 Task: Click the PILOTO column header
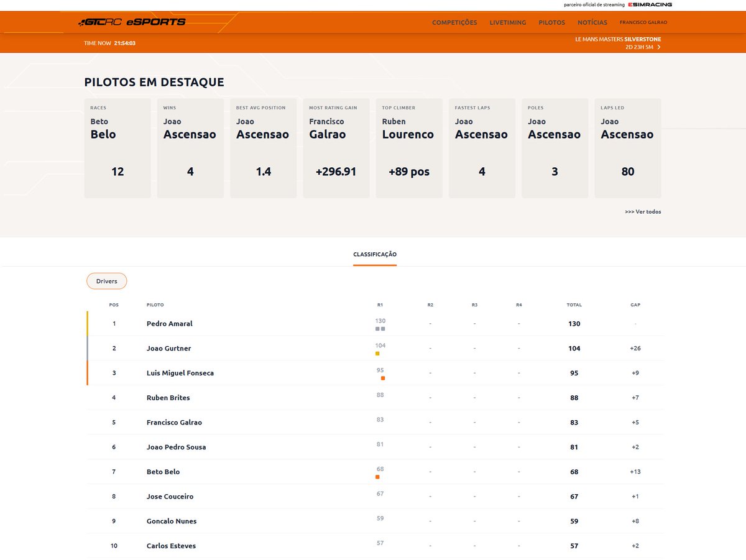pyautogui.click(x=155, y=305)
